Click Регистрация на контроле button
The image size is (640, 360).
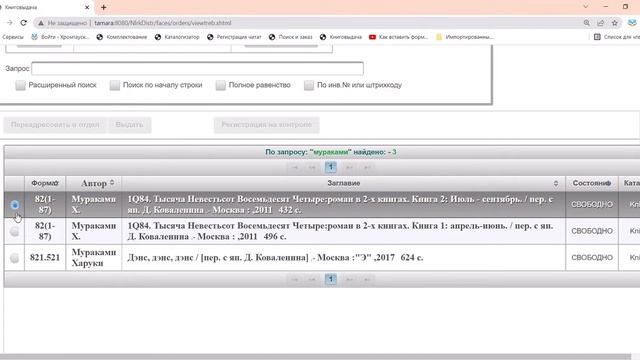(x=267, y=124)
